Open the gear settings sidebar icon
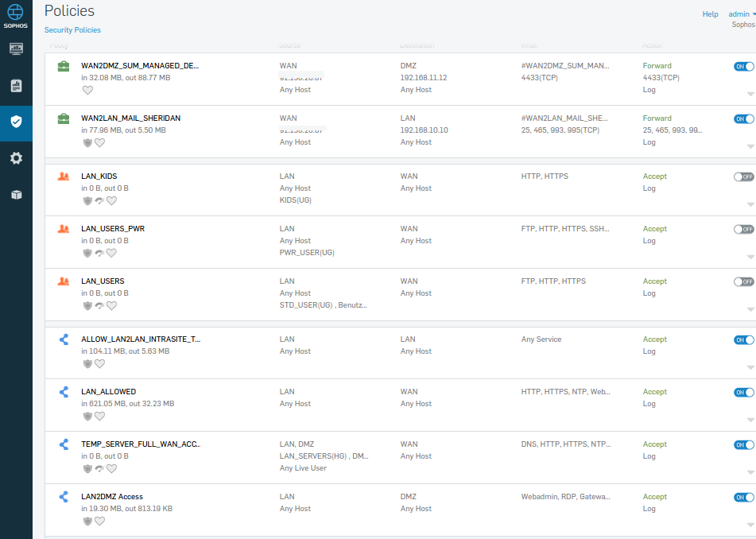756x539 pixels. click(x=16, y=158)
